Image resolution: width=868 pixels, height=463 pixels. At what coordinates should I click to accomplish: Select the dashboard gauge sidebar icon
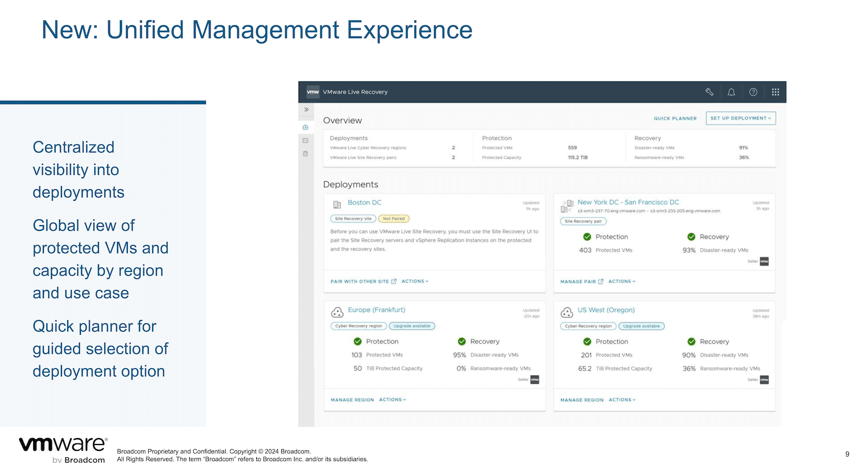coord(306,127)
